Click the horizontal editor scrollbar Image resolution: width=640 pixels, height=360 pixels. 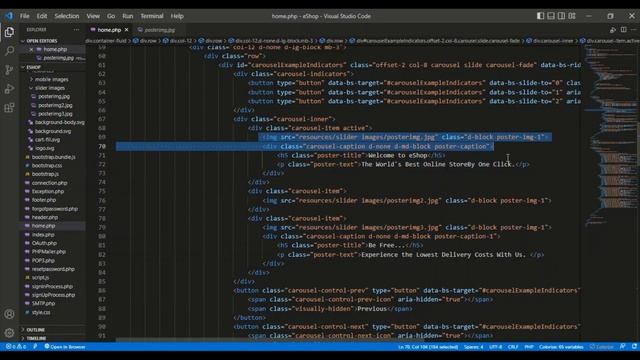tap(269, 340)
